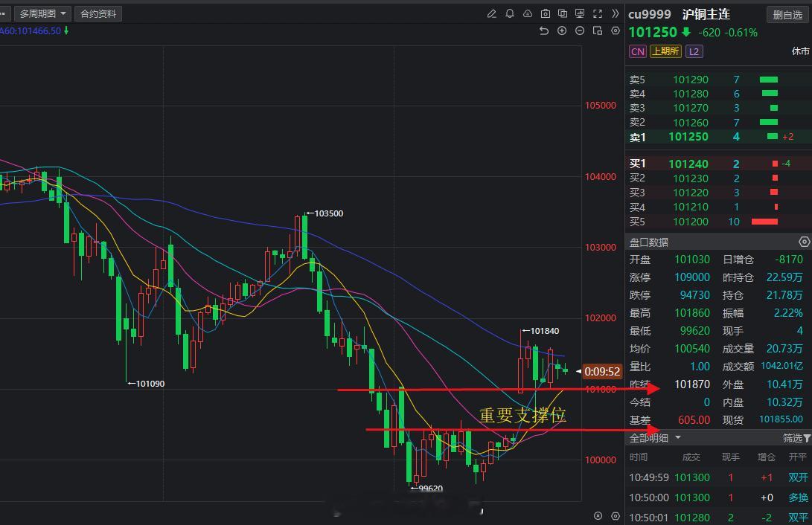Zoom in chart with plus icon
This screenshot has width=812, height=525.
(562, 31)
